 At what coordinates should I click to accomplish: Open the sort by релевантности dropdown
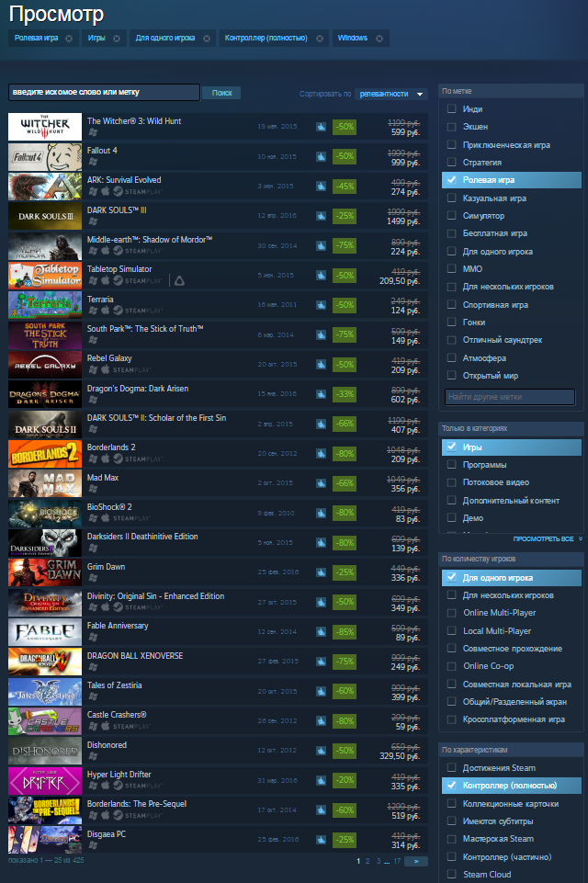tap(390, 94)
